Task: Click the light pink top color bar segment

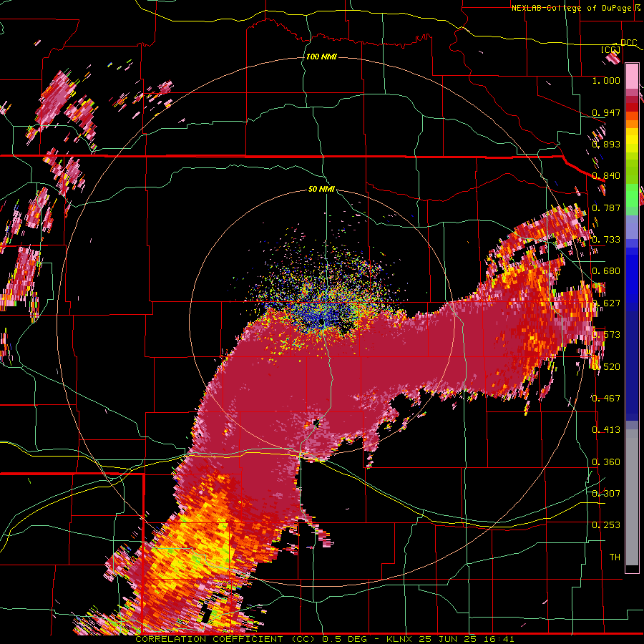Action: (632, 76)
